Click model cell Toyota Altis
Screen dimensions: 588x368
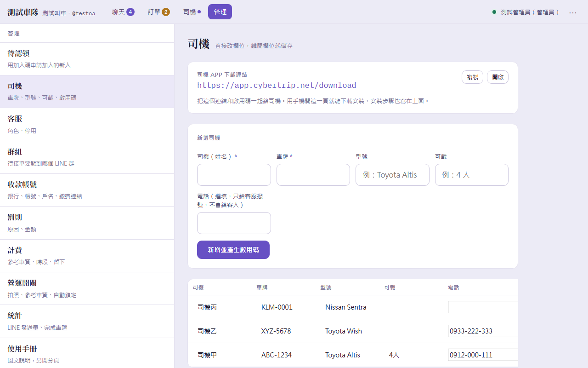click(343, 355)
